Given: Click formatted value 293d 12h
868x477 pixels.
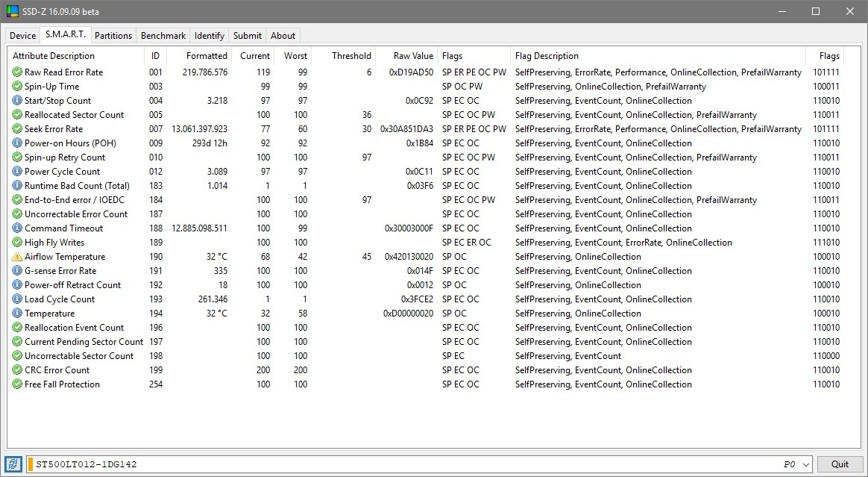Looking at the screenshot, I should point(209,143).
